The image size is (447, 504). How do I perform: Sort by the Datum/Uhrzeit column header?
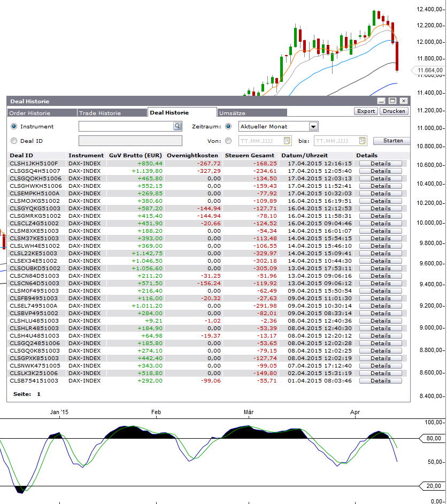pos(304,155)
